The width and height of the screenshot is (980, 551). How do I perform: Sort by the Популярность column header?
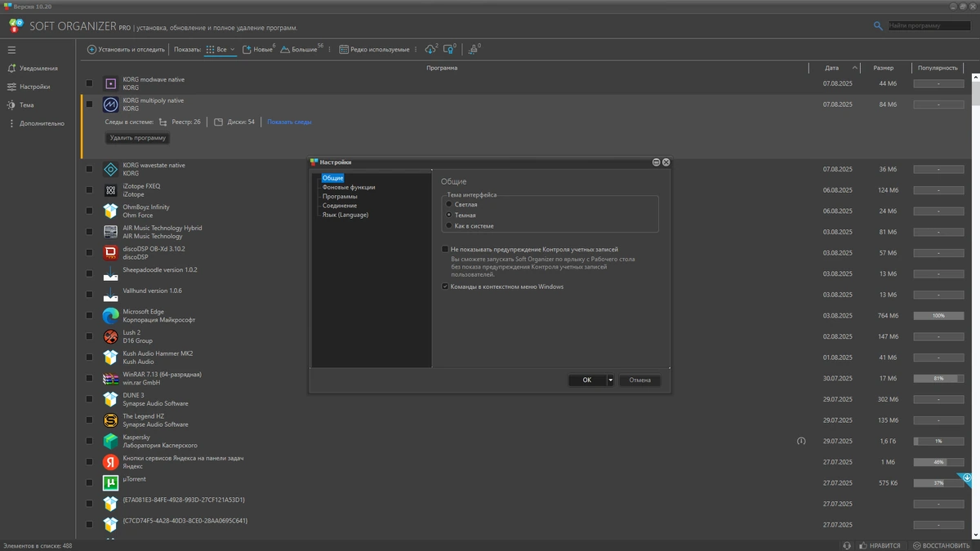(x=938, y=68)
